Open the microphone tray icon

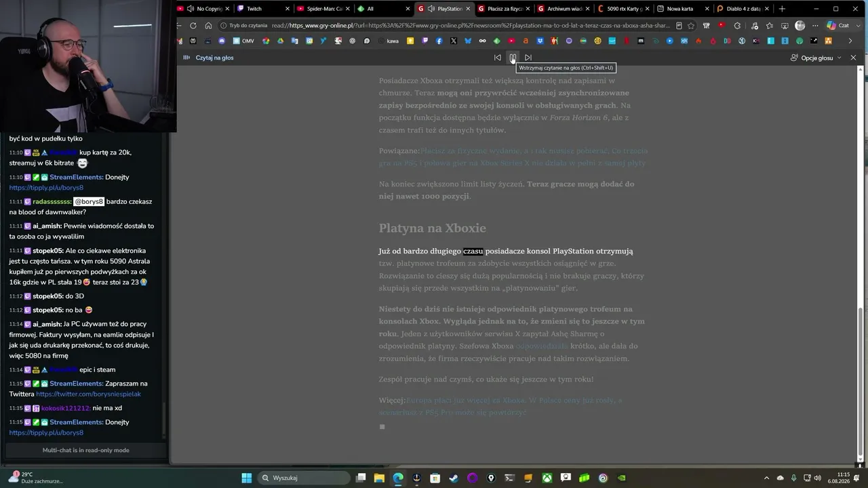click(793, 478)
